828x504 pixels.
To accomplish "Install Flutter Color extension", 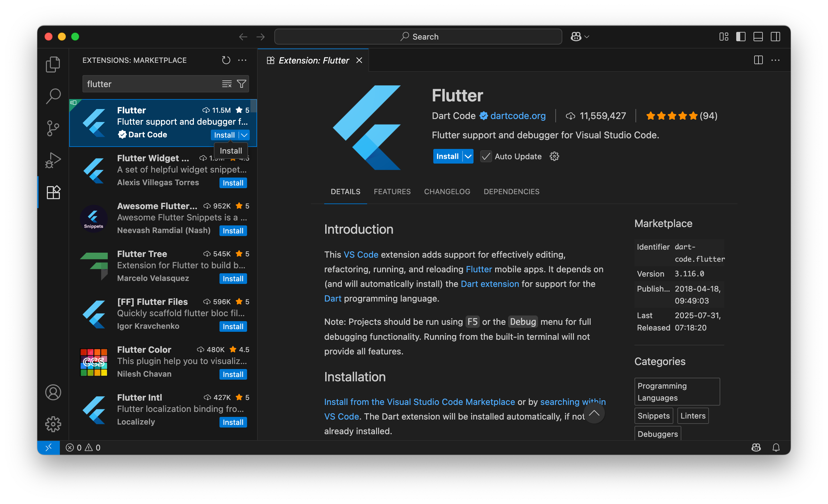I will (x=233, y=374).
